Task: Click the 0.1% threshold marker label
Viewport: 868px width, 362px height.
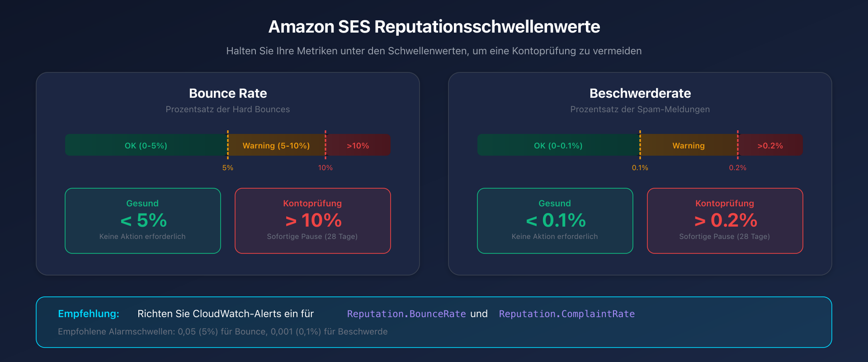Action: [640, 168]
